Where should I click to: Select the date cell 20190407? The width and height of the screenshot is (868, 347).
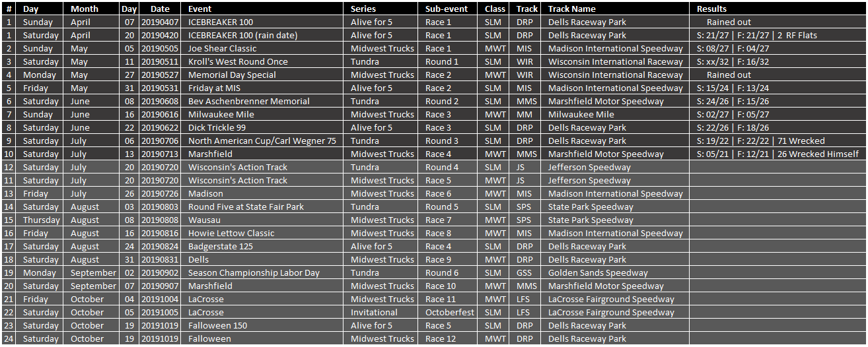click(x=161, y=22)
